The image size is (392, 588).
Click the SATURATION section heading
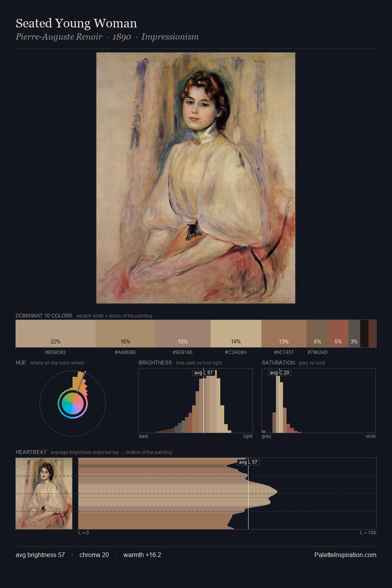(x=278, y=363)
